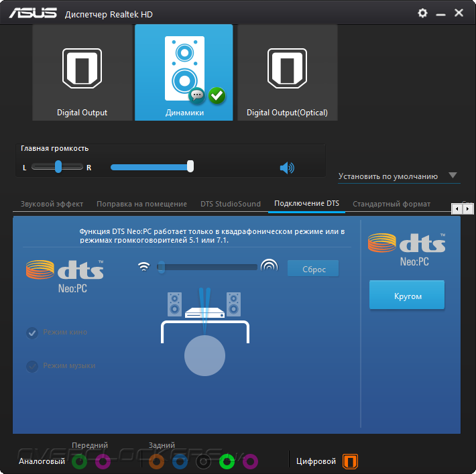
Task: Click the Главная громкость label
Action: pyautogui.click(x=55, y=148)
